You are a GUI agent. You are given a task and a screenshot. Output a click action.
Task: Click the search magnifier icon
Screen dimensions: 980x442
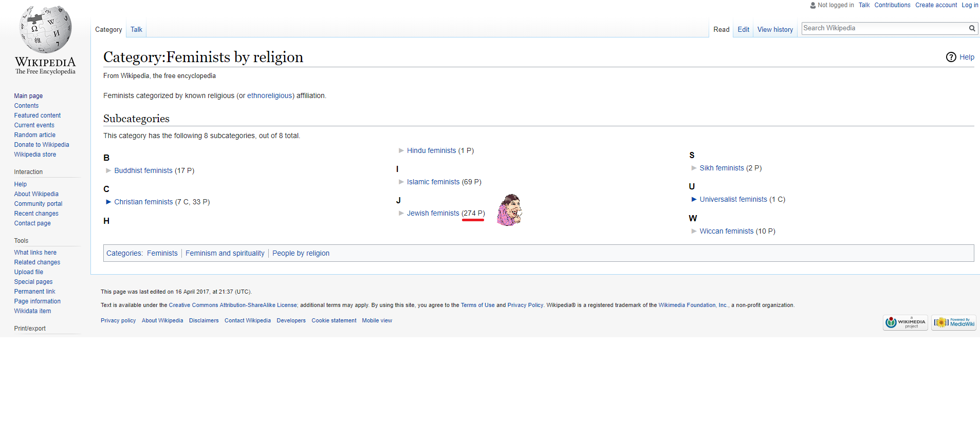tap(972, 28)
